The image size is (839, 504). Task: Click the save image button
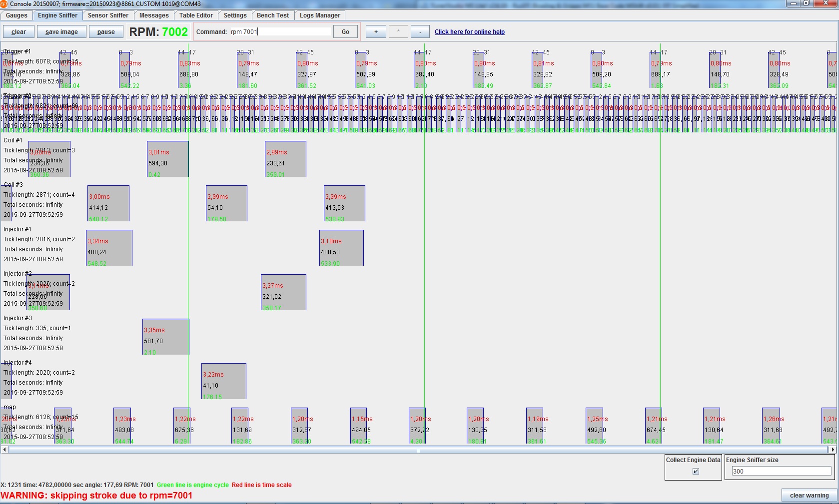pyautogui.click(x=61, y=32)
